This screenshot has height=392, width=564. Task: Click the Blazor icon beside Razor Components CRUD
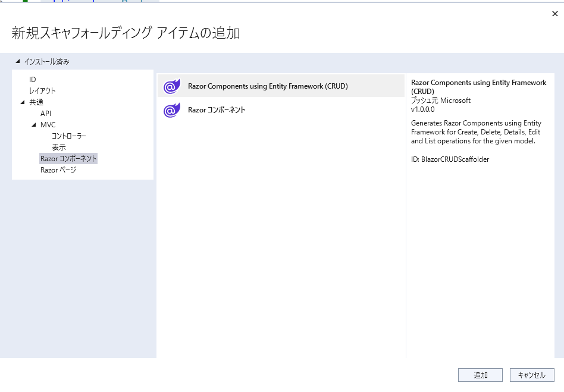[171, 86]
